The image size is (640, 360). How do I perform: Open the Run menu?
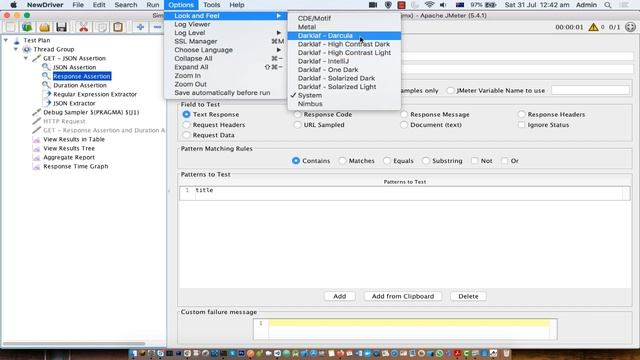pyautogui.click(x=153, y=5)
